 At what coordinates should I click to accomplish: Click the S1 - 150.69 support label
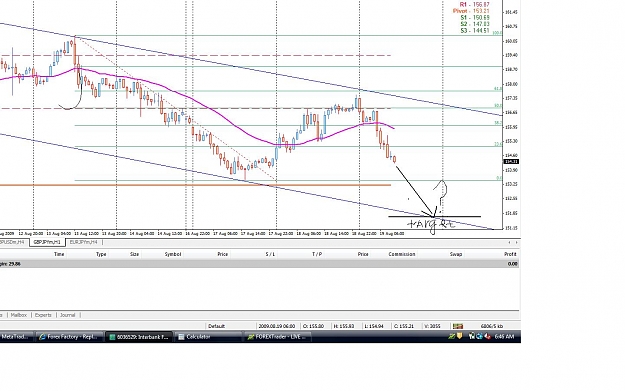[475, 18]
